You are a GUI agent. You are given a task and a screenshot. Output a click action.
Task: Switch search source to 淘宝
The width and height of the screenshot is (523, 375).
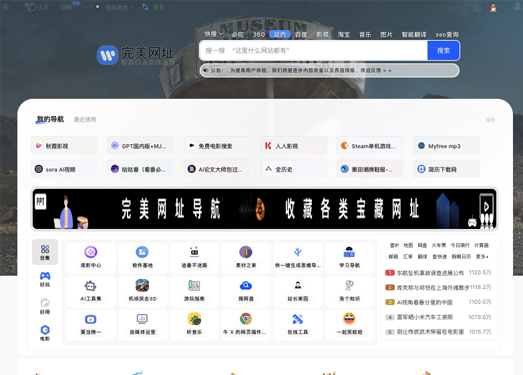(344, 34)
